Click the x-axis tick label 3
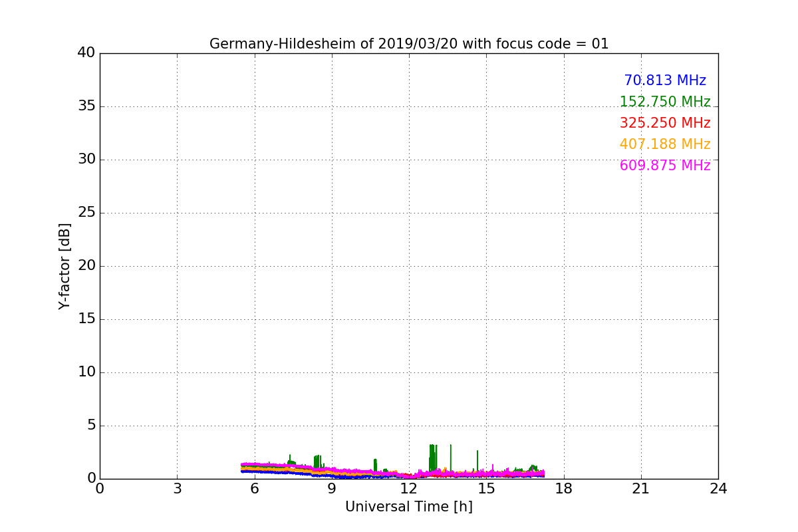798x532 pixels. click(177, 488)
